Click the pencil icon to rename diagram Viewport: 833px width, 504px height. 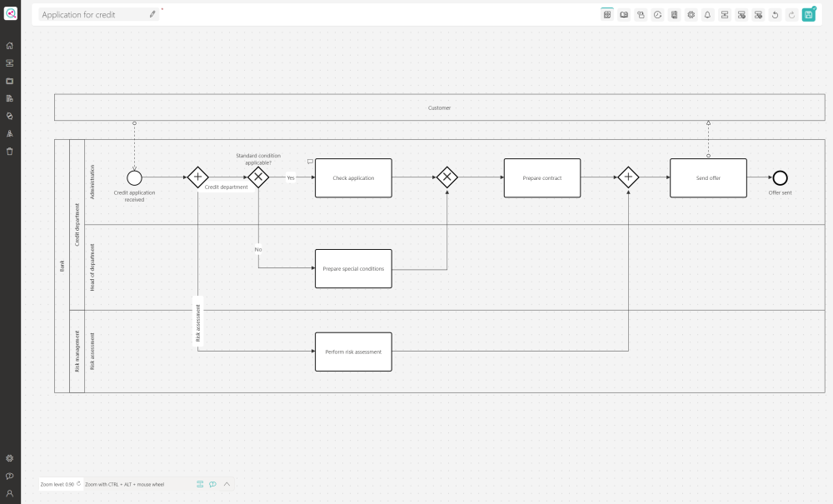(x=152, y=14)
